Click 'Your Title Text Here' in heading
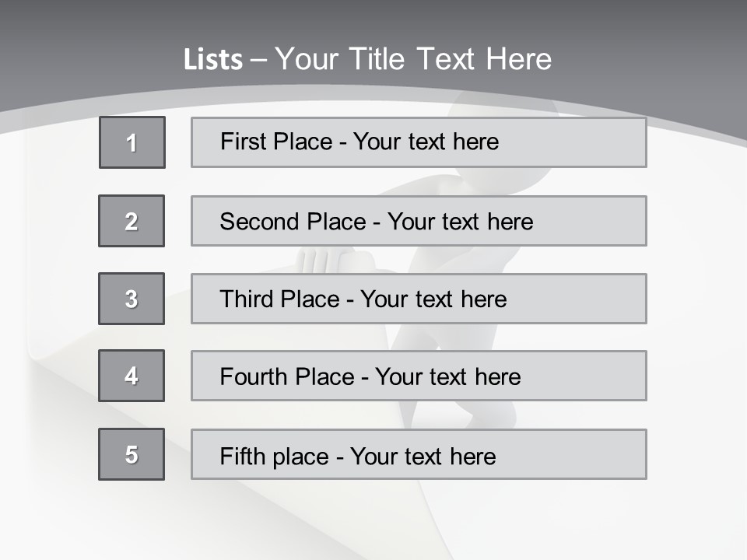The height and width of the screenshot is (560, 747). click(413, 59)
